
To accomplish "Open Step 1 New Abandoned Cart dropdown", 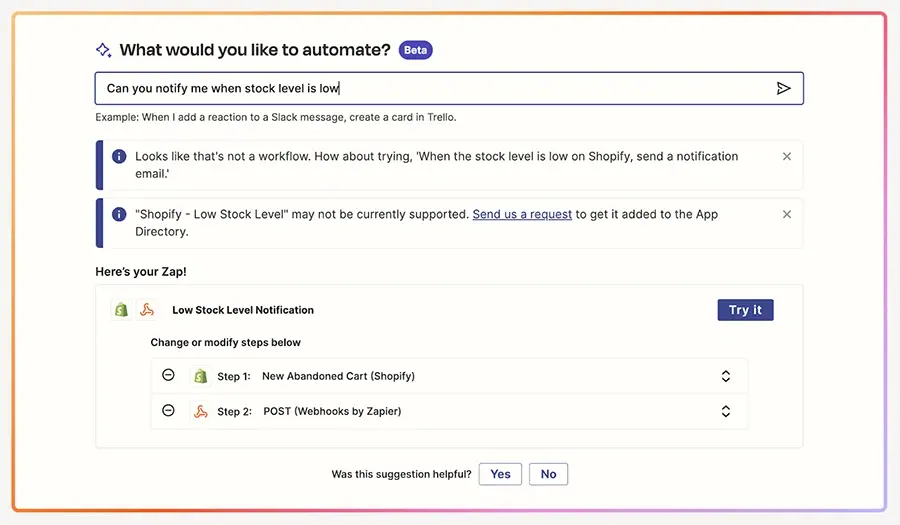I will click(x=726, y=376).
